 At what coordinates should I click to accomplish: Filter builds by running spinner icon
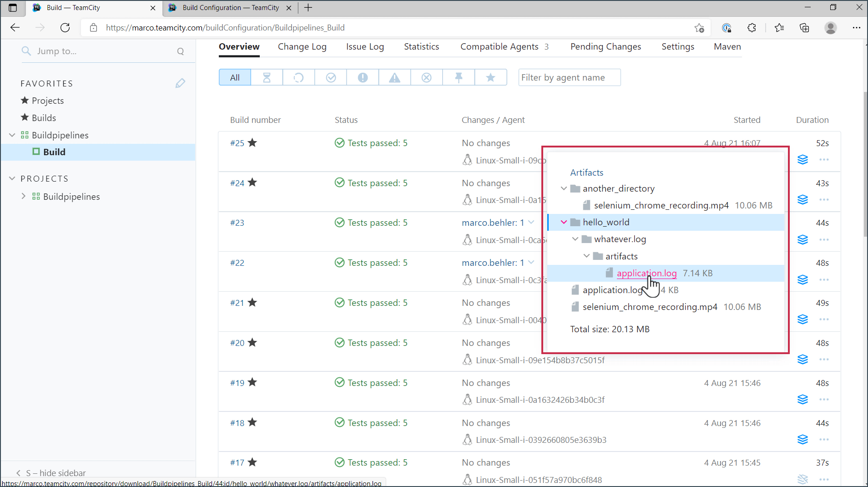pyautogui.click(x=298, y=77)
